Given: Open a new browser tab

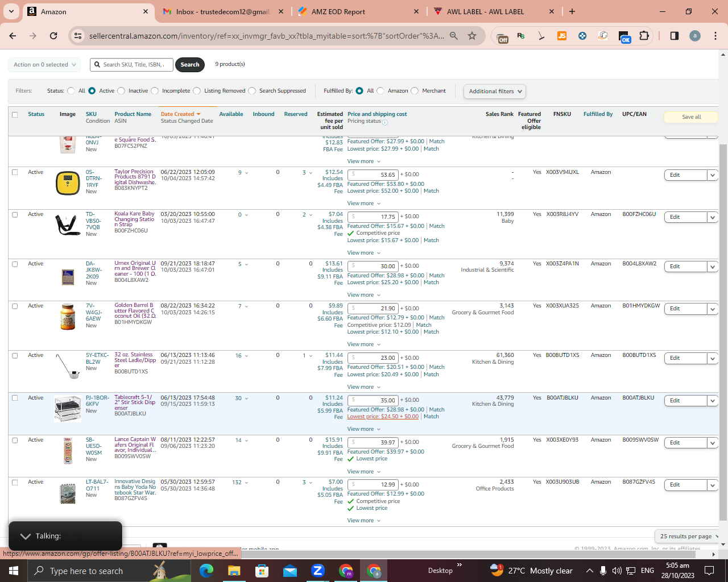Looking at the screenshot, I should tap(572, 11).
